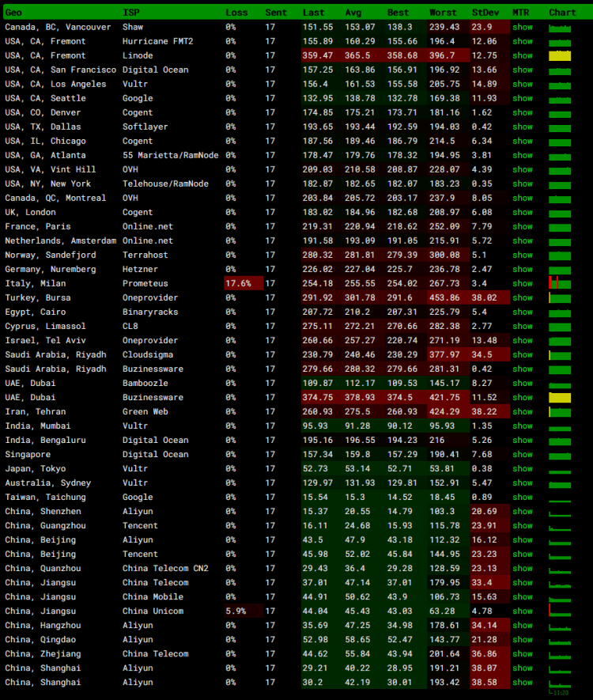
Task: Click yellow chart for Buzinessware Dubai row
Action: (560, 398)
